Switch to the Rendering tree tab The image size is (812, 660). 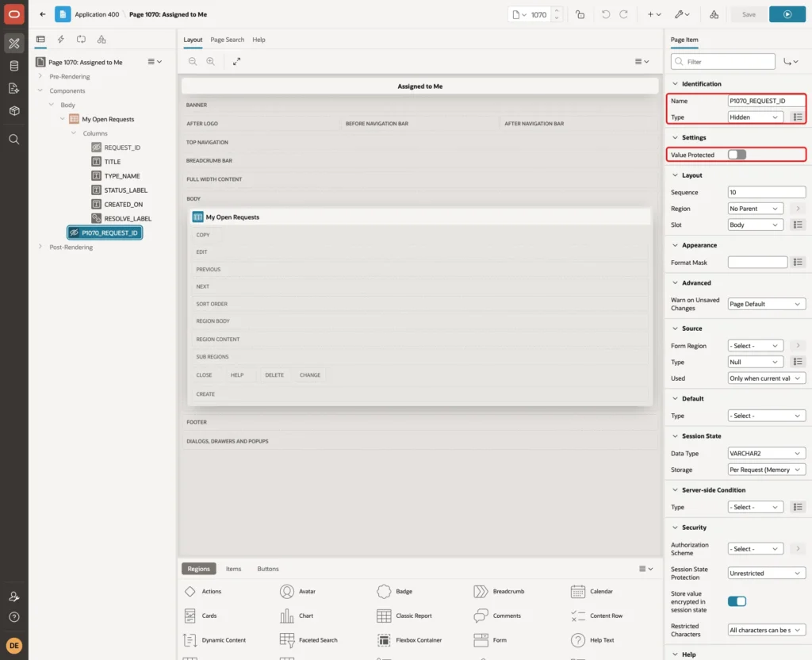(x=40, y=40)
